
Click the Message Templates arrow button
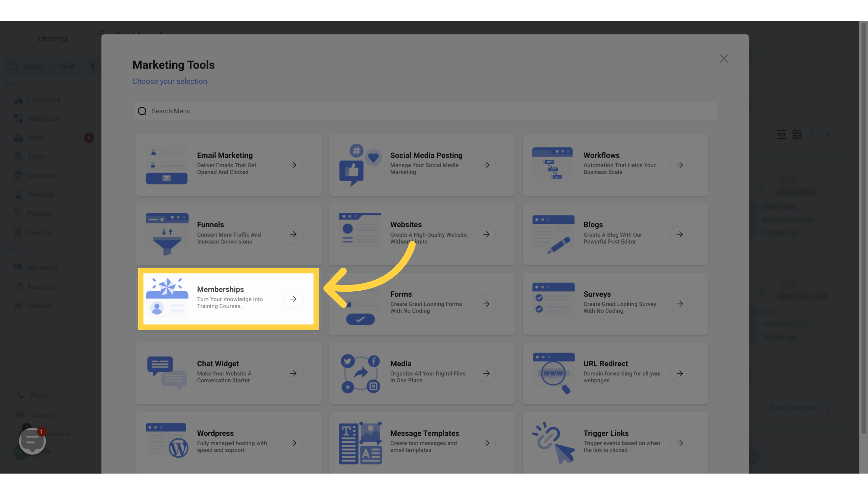(x=486, y=443)
